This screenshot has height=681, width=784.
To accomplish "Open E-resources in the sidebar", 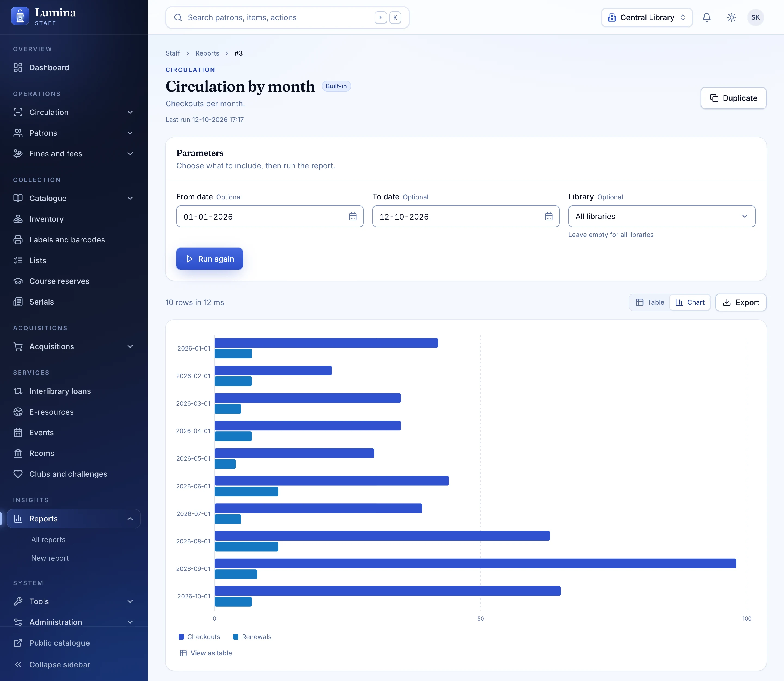I will click(74, 412).
